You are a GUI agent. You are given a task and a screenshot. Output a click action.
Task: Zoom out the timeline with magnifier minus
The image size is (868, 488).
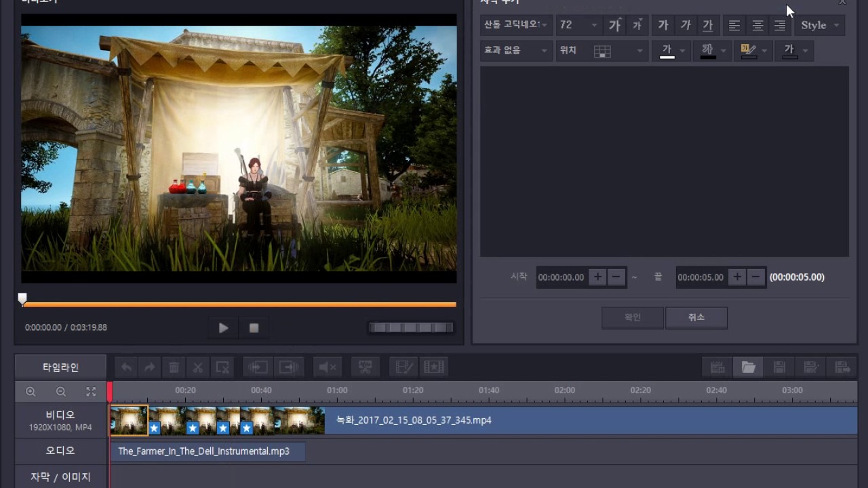tap(61, 392)
